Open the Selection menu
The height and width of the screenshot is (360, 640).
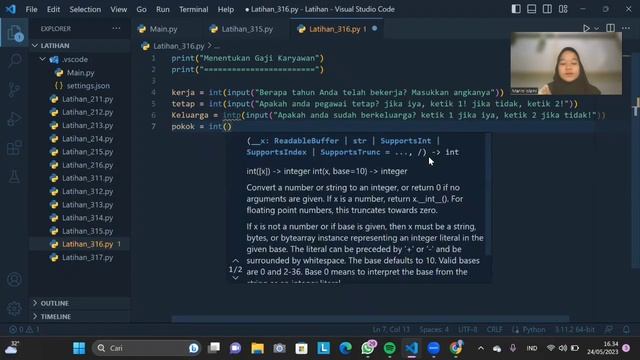pos(85,9)
